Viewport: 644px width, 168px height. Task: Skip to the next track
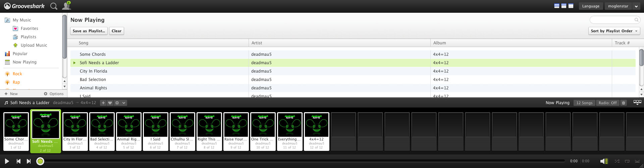pyautogui.click(x=29, y=161)
